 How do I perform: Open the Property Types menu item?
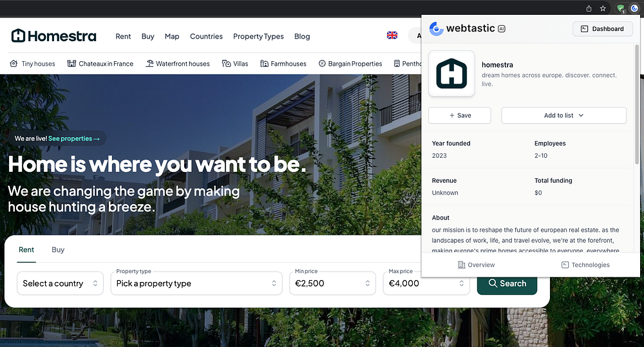pos(258,36)
